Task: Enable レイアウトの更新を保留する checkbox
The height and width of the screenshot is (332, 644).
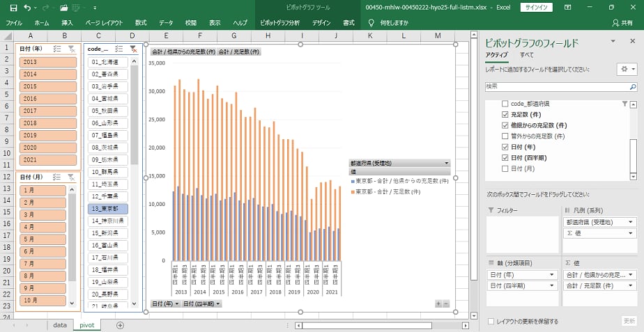Action: (491, 322)
